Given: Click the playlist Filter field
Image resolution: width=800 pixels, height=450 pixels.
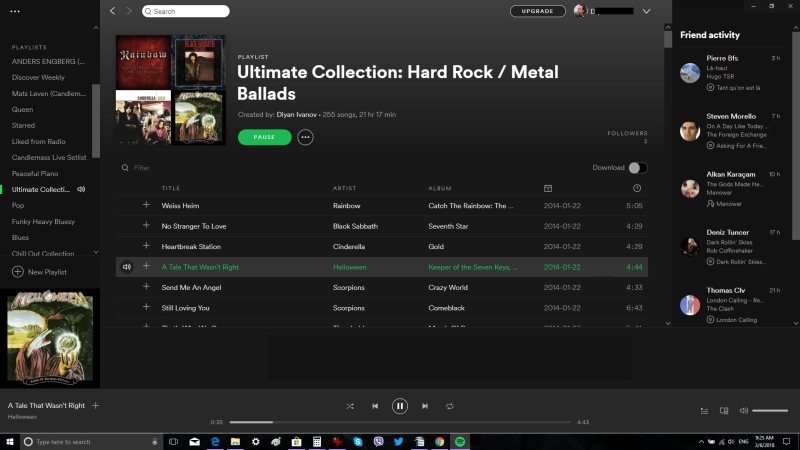Looking at the screenshot, I should [x=141, y=168].
